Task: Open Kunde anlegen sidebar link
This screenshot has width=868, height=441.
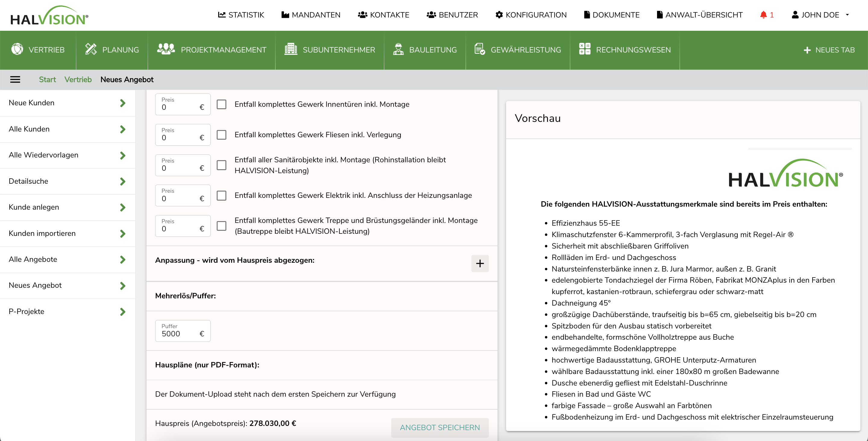Action: (34, 207)
